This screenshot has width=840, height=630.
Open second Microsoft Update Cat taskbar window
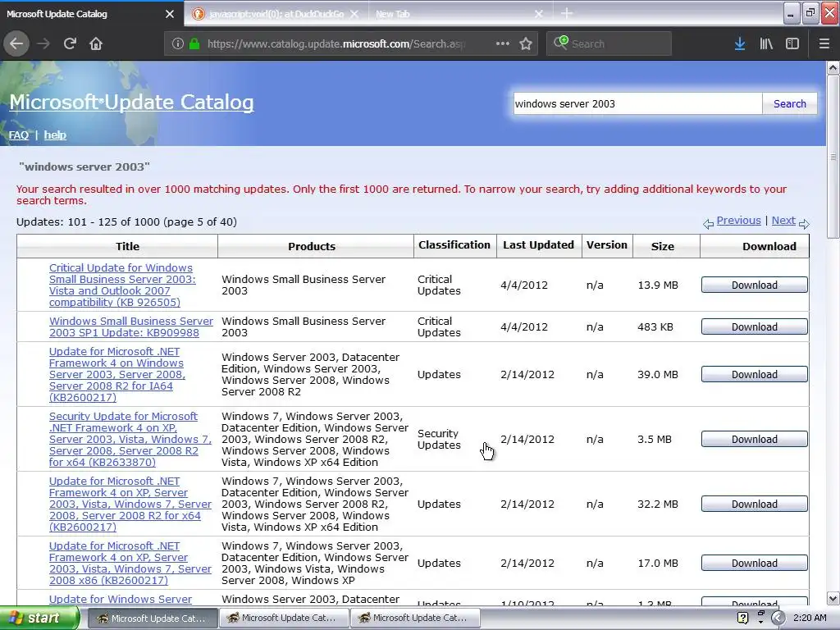click(284, 619)
